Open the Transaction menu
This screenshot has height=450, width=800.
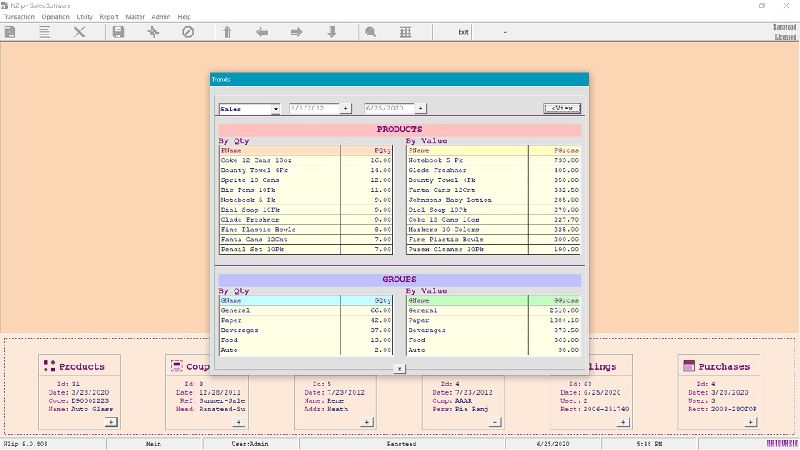coord(20,17)
